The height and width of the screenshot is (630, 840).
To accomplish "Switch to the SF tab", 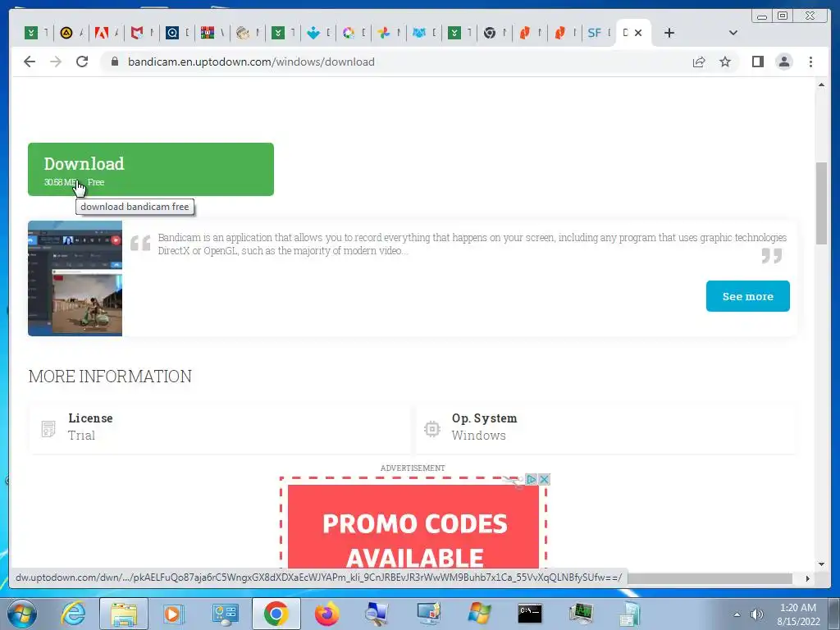I will [598, 33].
